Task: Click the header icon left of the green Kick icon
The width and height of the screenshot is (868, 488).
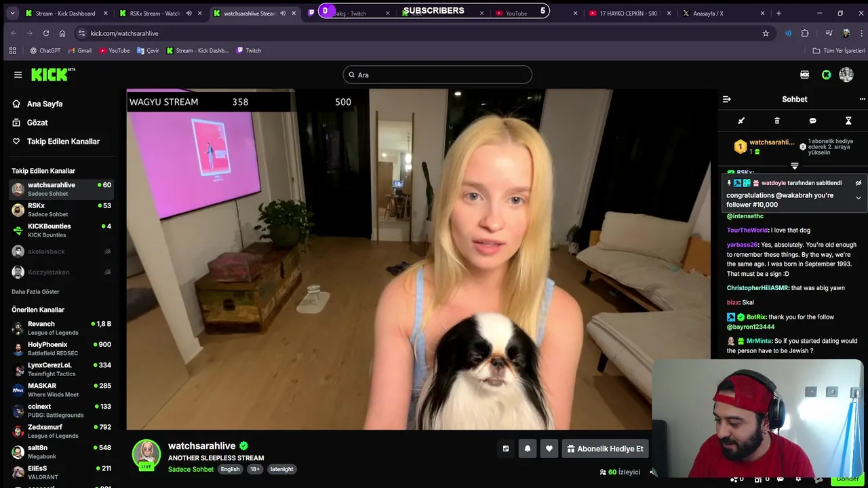Action: (x=804, y=75)
